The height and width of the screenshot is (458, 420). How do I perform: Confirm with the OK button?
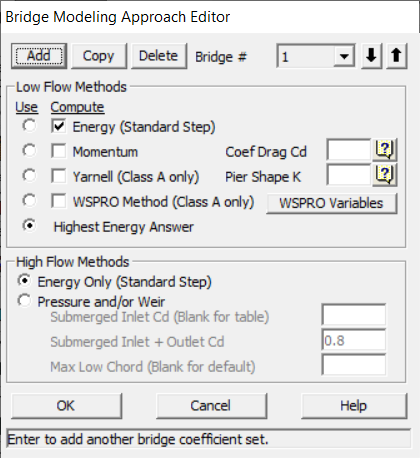click(66, 406)
